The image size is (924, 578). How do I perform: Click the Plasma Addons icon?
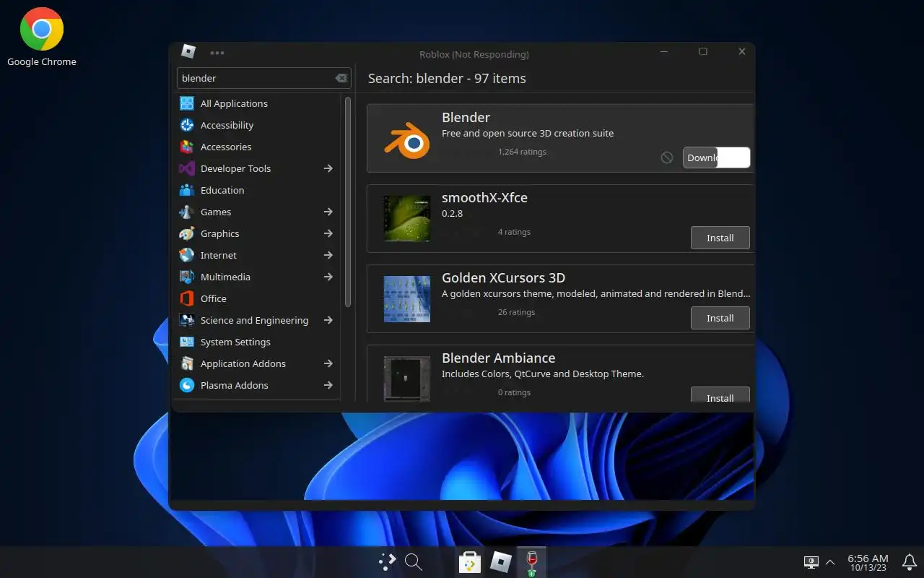coord(187,385)
